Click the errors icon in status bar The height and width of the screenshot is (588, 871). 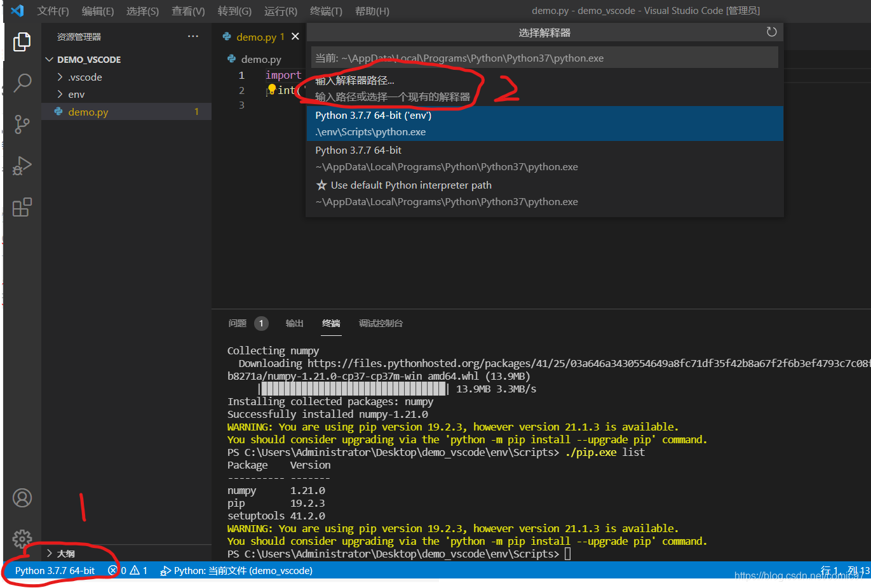(x=112, y=571)
